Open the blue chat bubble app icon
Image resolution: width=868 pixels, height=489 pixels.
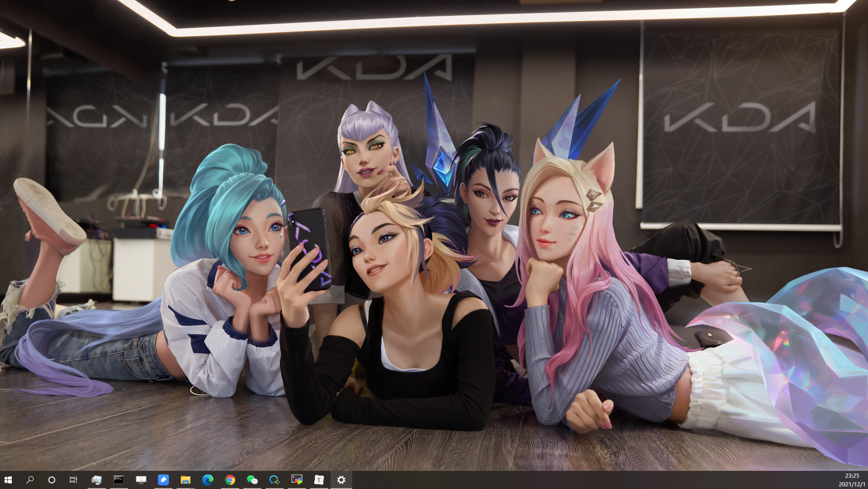(x=274, y=479)
